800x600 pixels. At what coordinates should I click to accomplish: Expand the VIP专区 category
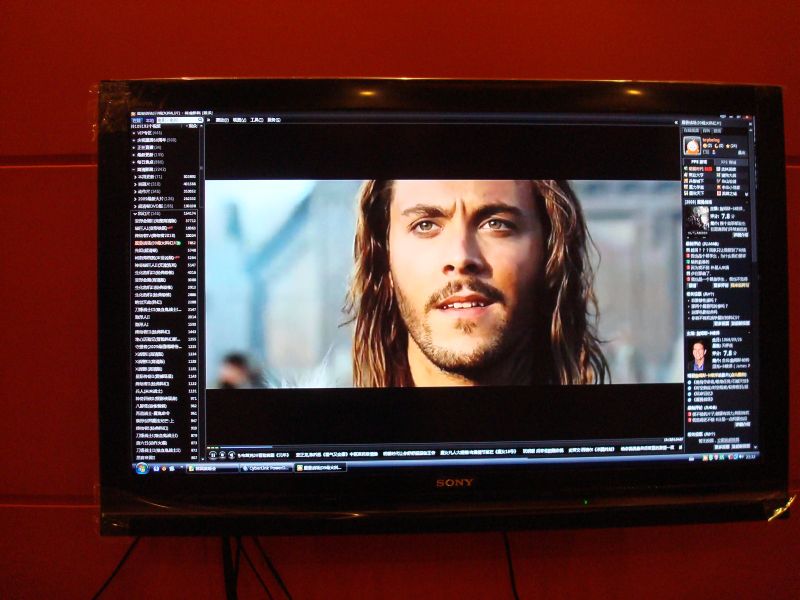148,133
